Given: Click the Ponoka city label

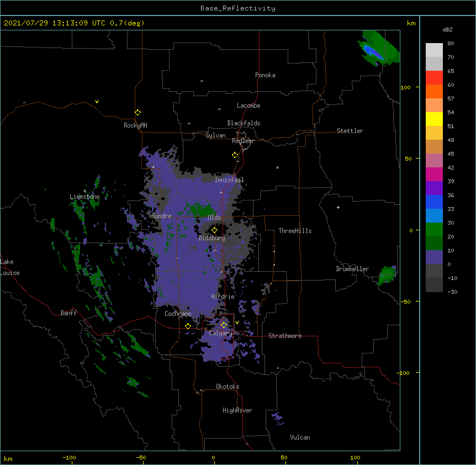Looking at the screenshot, I should tap(265, 75).
